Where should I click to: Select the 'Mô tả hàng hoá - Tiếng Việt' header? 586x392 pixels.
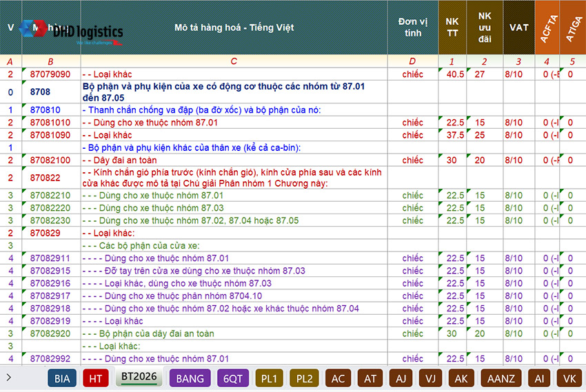(x=234, y=28)
